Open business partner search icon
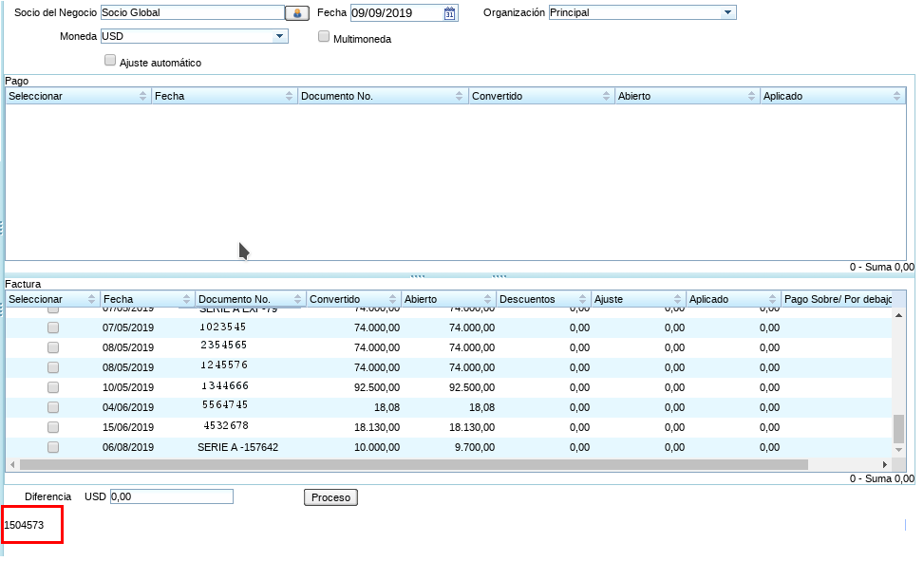924x561 pixels. coord(297,13)
